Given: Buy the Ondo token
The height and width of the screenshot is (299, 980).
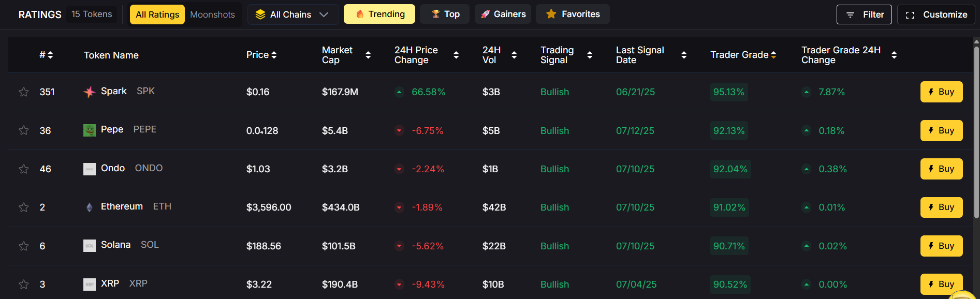Looking at the screenshot, I should click(941, 169).
